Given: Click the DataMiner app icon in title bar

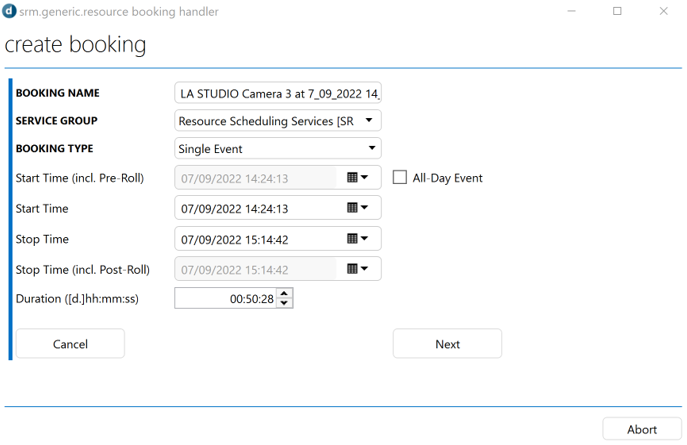Looking at the screenshot, I should 9,11.
